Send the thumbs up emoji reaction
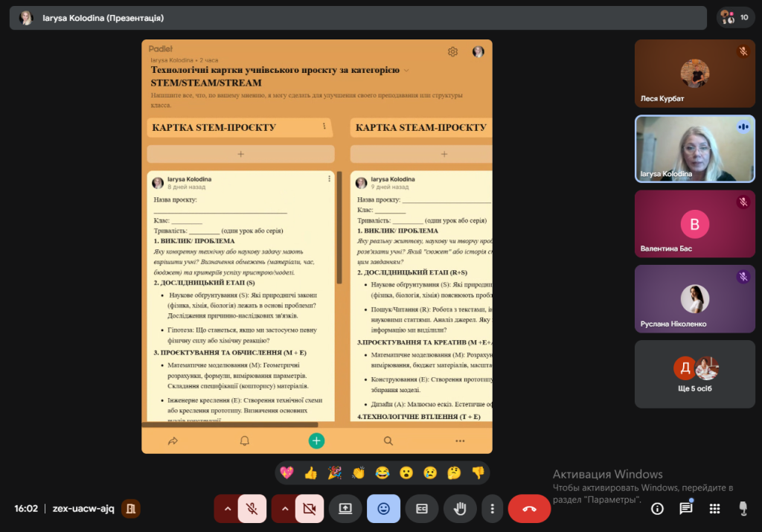 coord(310,472)
